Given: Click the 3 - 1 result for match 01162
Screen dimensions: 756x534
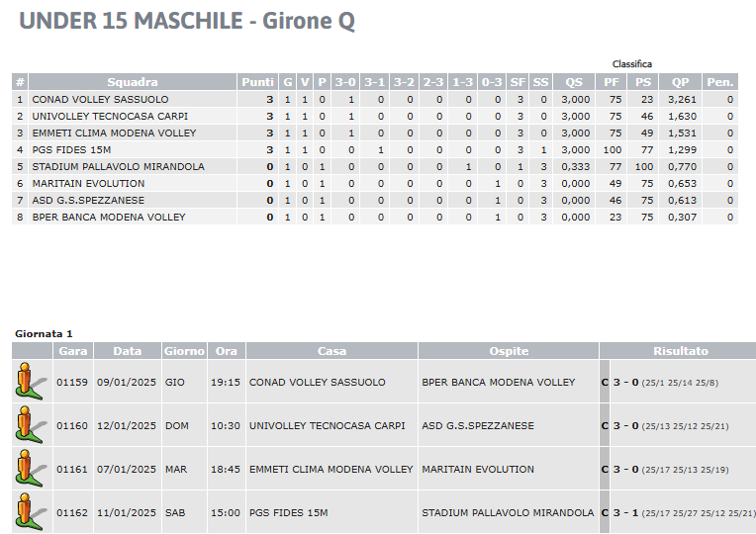Looking at the screenshot, I should (625, 513).
